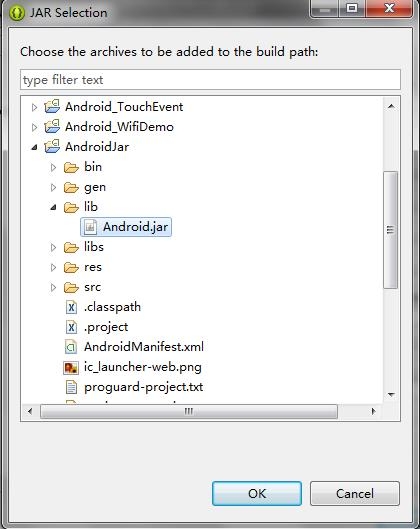Select the bin folder name
Viewport: 420px width, 529px height.
click(x=93, y=167)
